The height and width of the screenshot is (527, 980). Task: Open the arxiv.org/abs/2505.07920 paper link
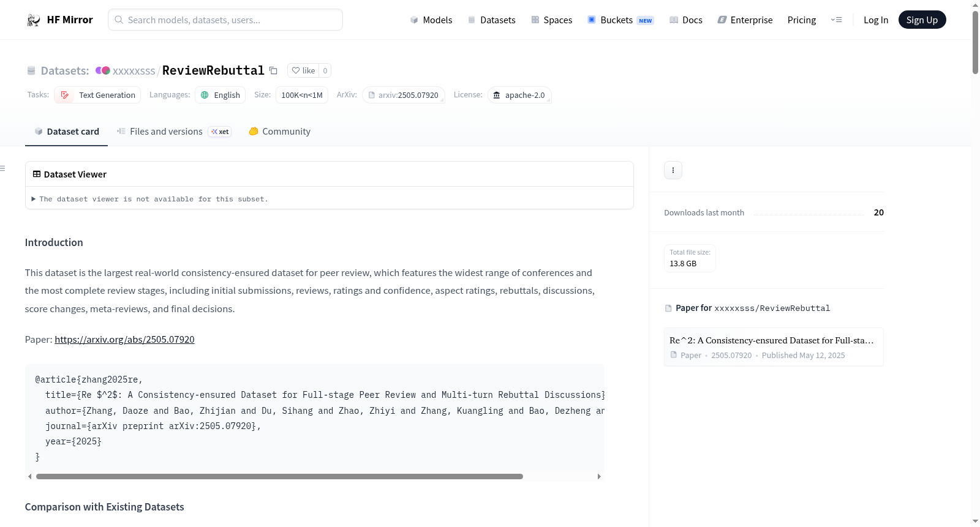point(124,340)
